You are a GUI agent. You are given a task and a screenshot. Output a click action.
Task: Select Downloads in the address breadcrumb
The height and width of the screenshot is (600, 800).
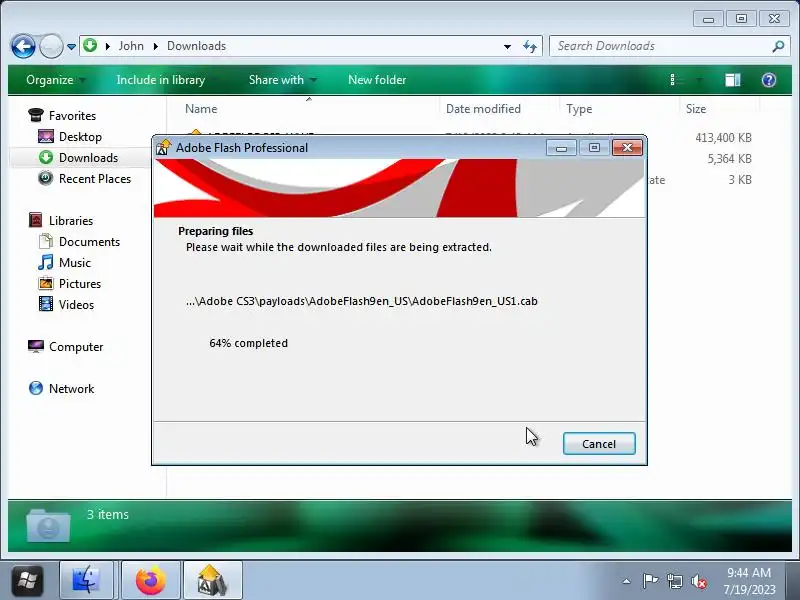click(196, 46)
